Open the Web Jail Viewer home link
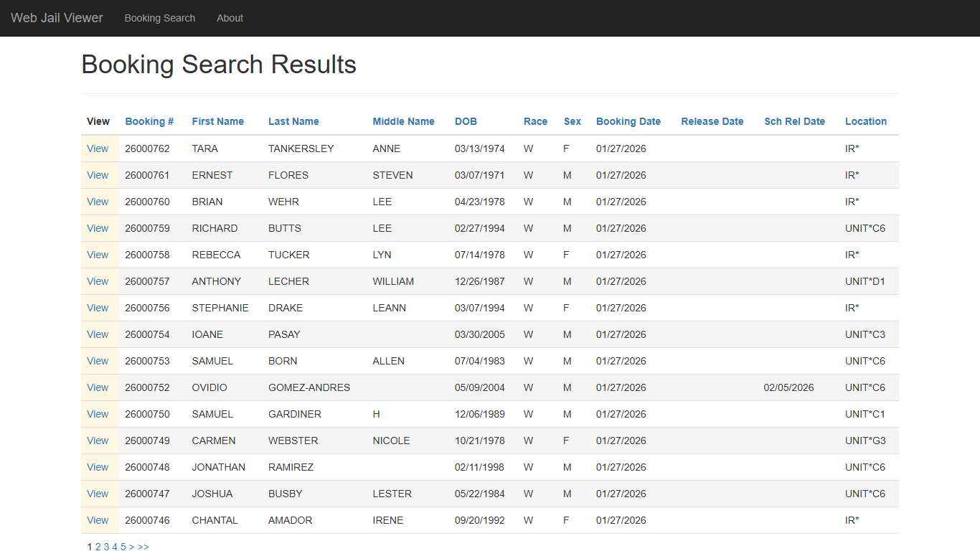 [x=57, y=17]
